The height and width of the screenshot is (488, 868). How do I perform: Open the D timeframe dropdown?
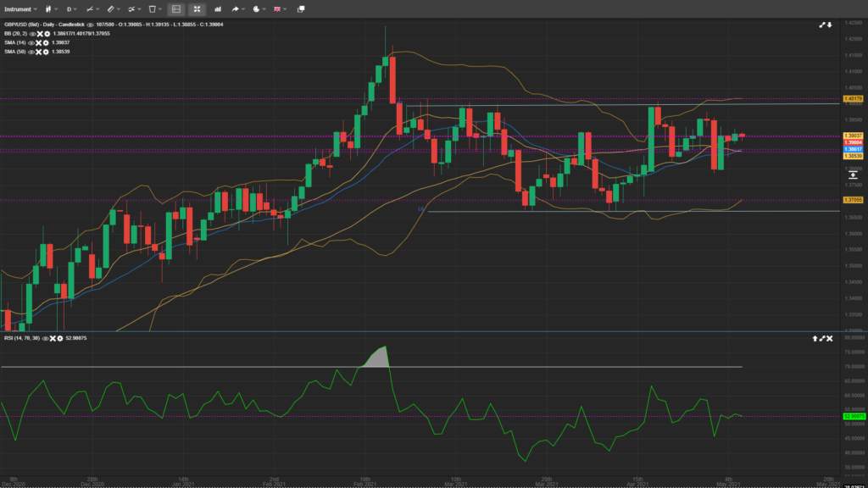71,8
